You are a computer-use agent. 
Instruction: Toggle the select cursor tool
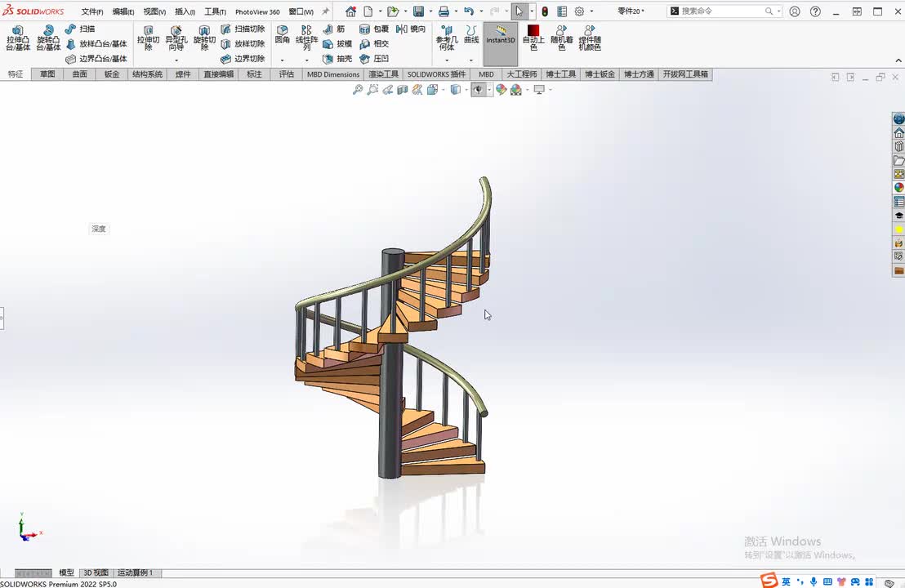click(x=519, y=11)
